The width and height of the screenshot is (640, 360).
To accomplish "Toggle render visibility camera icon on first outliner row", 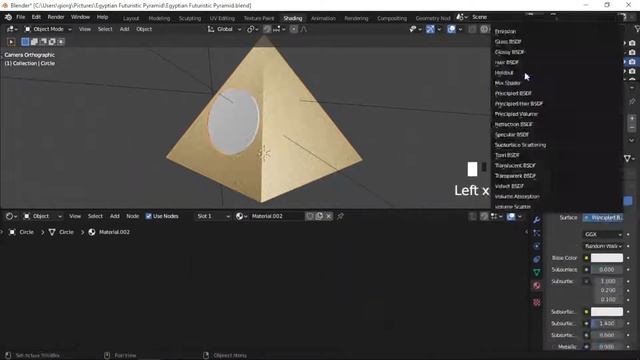I will click(x=632, y=43).
